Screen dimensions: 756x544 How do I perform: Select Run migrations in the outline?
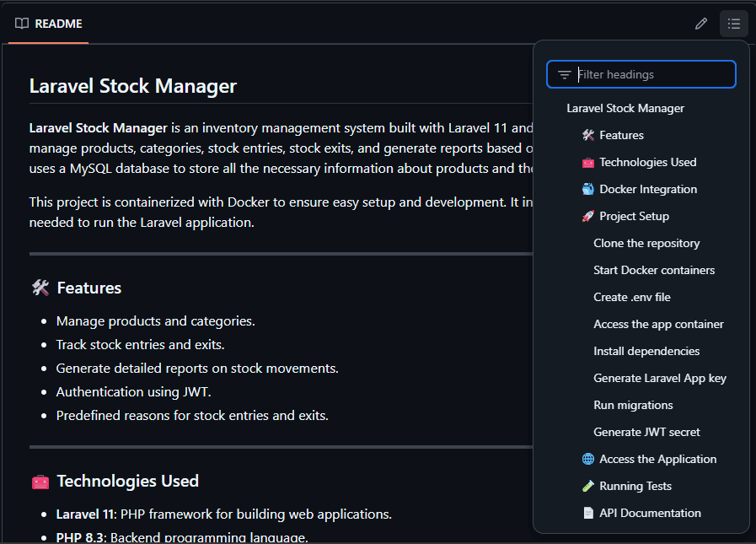(x=633, y=406)
